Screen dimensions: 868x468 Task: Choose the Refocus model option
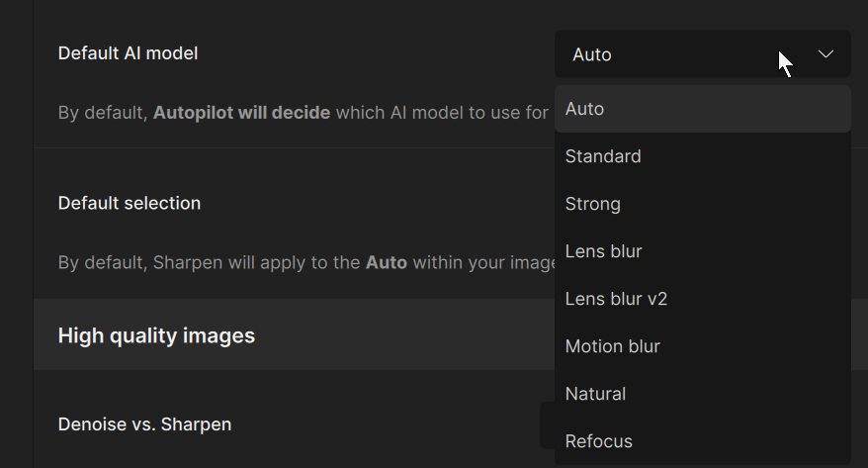point(599,441)
